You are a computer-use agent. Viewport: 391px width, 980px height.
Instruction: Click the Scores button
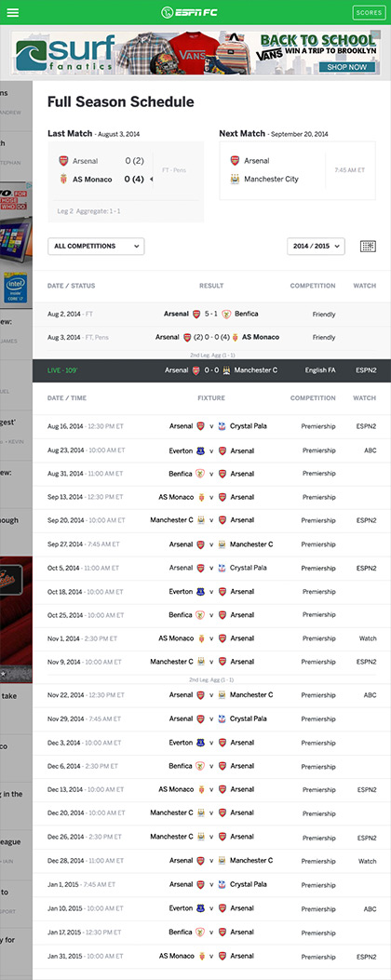coord(369,12)
